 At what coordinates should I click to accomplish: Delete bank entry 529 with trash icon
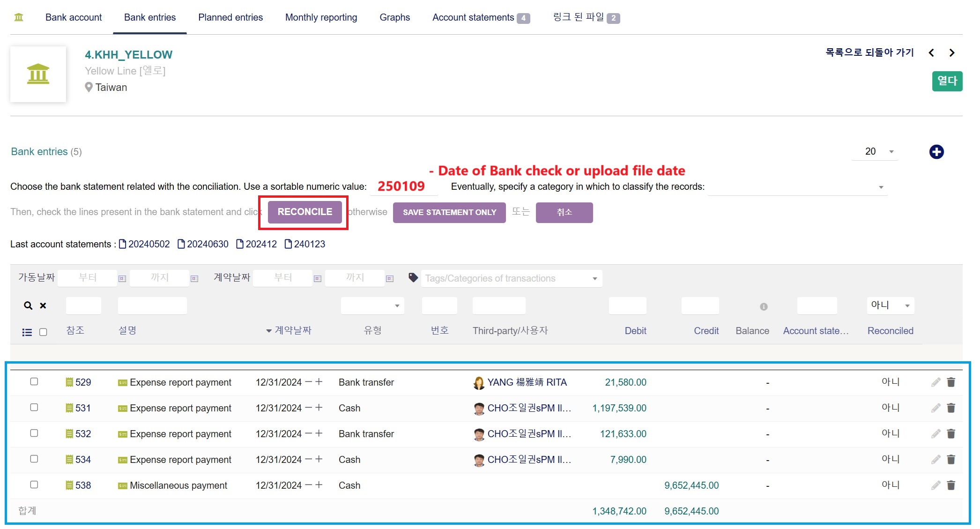tap(950, 382)
